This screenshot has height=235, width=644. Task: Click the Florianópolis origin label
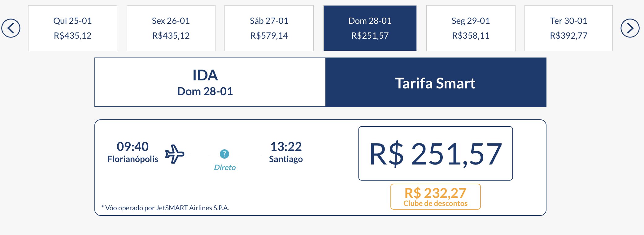point(133,159)
